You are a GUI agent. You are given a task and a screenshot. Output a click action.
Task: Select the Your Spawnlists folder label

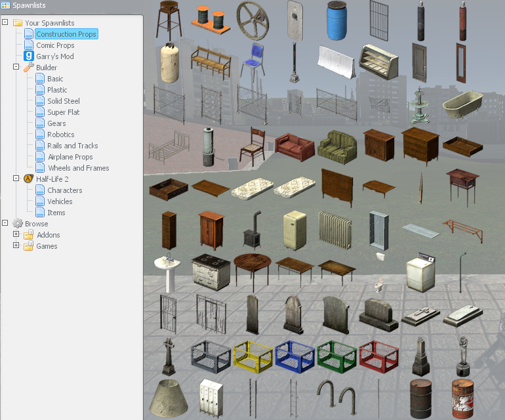pyautogui.click(x=50, y=23)
